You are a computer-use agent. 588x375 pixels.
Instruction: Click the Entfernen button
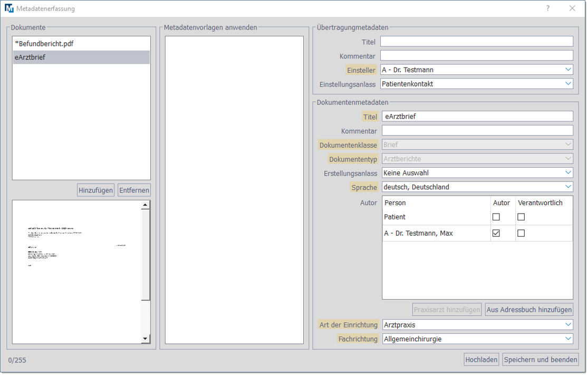pos(134,190)
